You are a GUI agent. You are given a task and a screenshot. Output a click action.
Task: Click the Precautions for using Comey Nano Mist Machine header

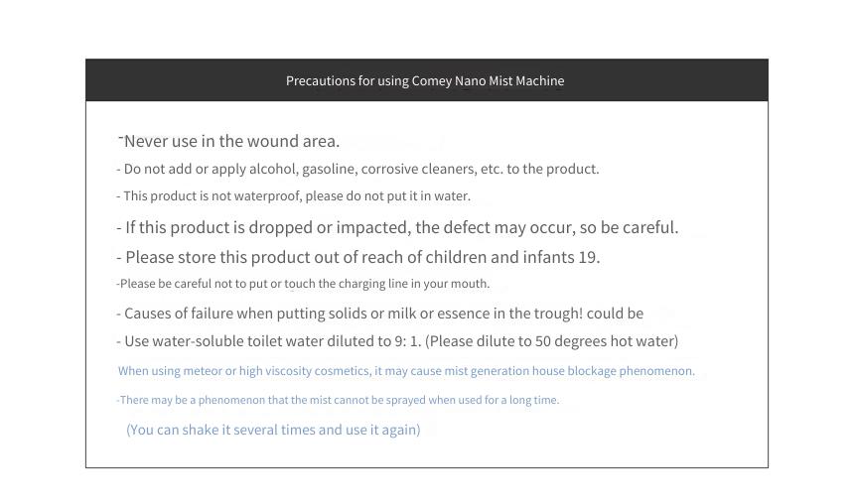click(x=425, y=81)
